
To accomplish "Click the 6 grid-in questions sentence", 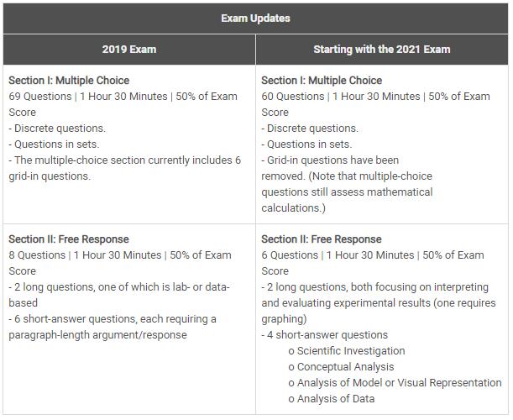I will [124, 168].
